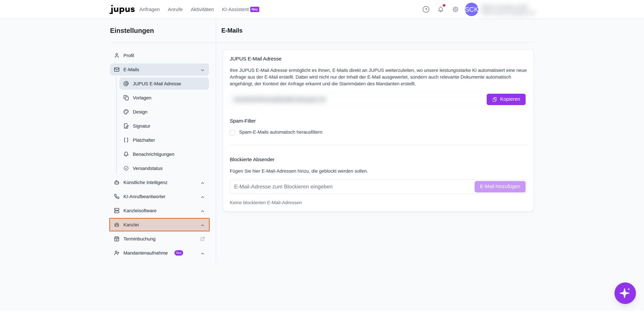This screenshot has width=644, height=312.
Task: Click the Vorlagen copy icon
Action: [126, 98]
